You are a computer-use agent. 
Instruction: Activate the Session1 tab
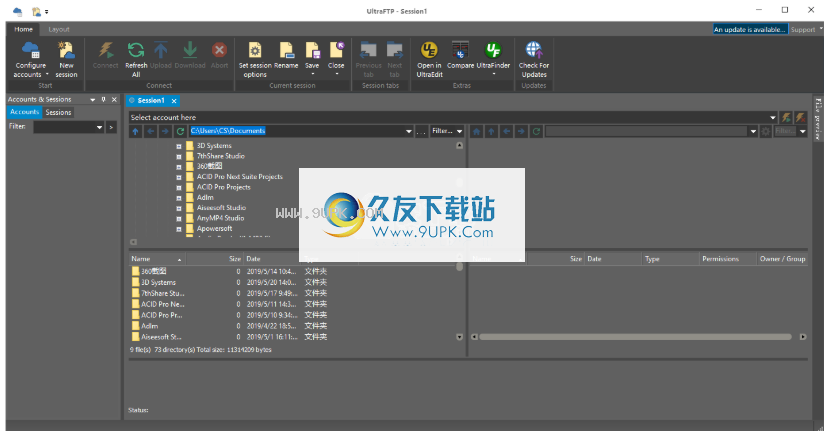[151, 100]
